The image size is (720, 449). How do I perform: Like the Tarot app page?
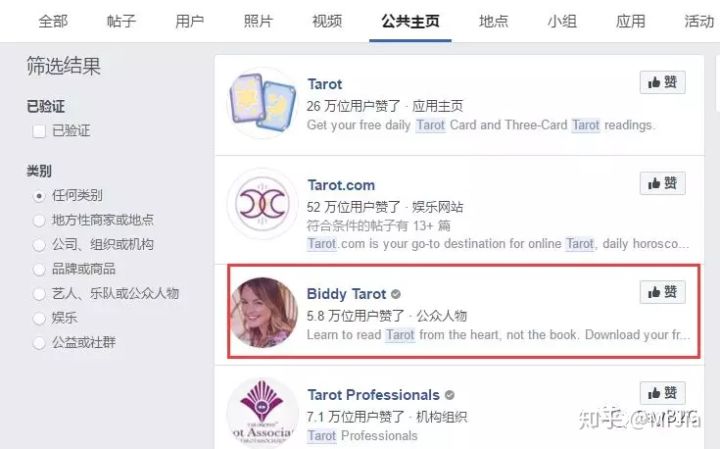tap(662, 83)
